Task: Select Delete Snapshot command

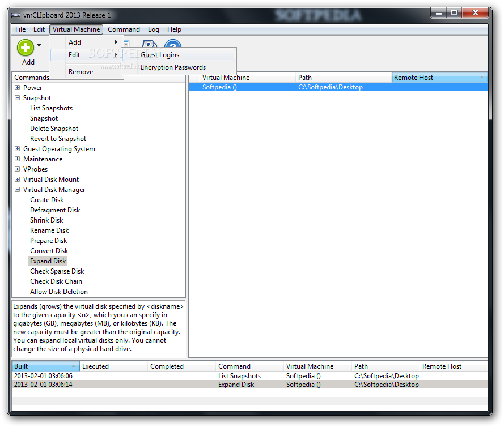Action: tap(54, 129)
